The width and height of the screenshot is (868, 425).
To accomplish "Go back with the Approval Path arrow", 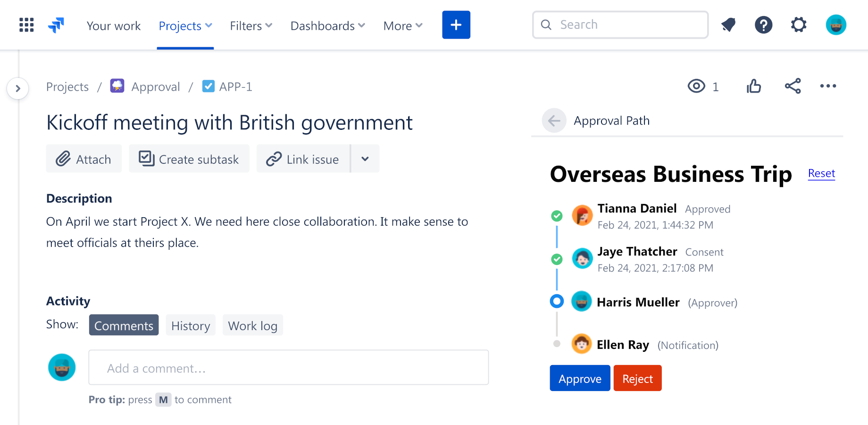I will [x=554, y=120].
